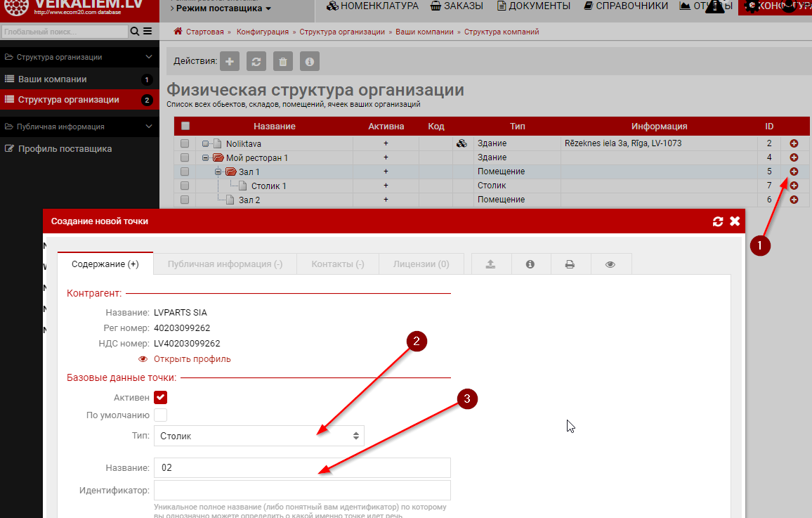
Task: Enable the По умолчанию checkbox
Action: point(161,415)
